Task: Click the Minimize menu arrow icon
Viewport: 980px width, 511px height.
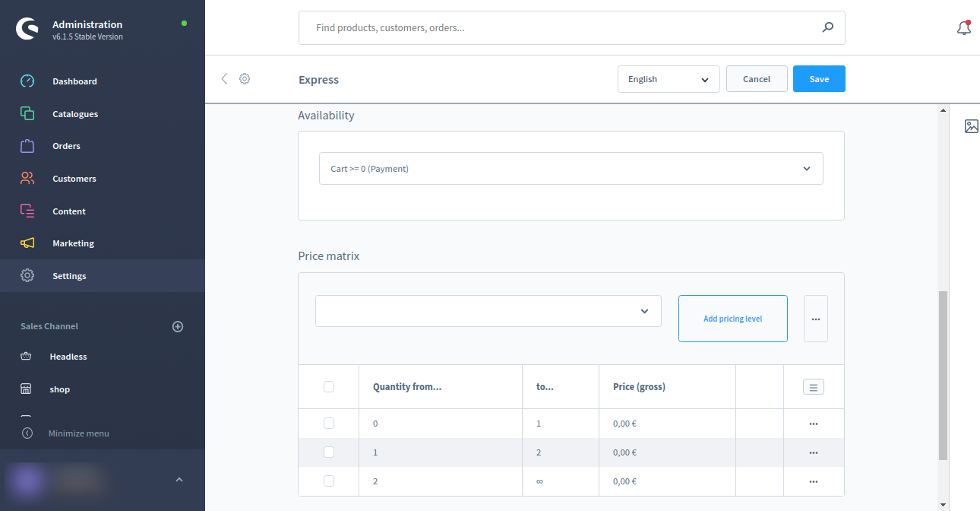Action: [x=27, y=433]
